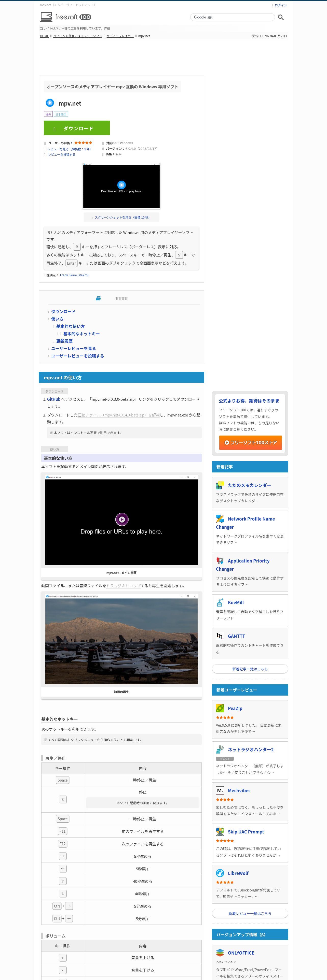Open the メディアプレイヤー breadcrumb link
Viewport: 327px width, 980px height.
[120, 36]
